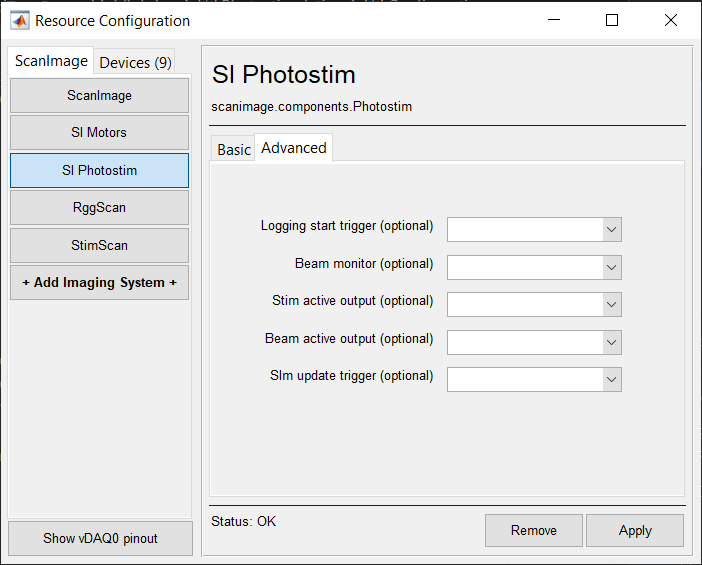Viewport: 702px width, 565px height.
Task: Switch to the ScanImage tab
Action: click(51, 60)
